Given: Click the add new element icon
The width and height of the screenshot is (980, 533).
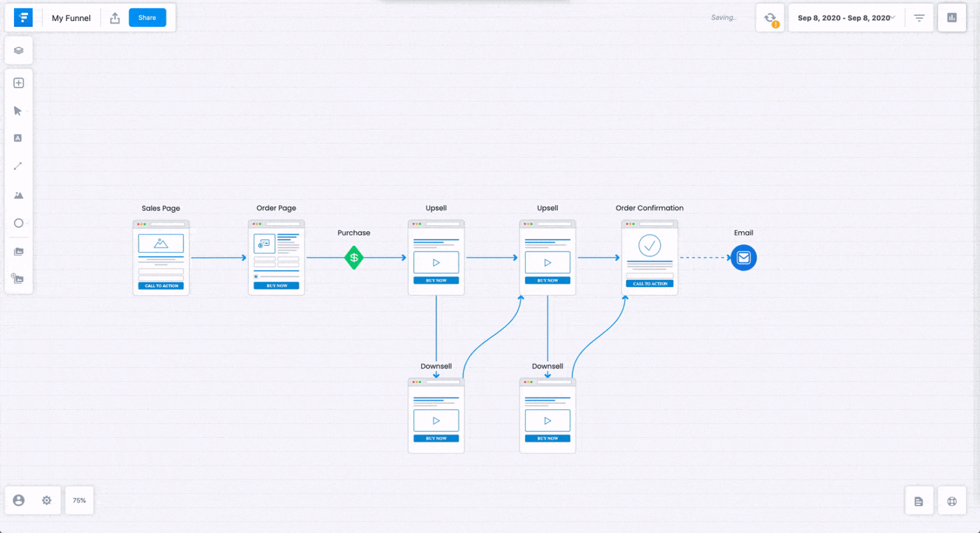Looking at the screenshot, I should point(19,82).
